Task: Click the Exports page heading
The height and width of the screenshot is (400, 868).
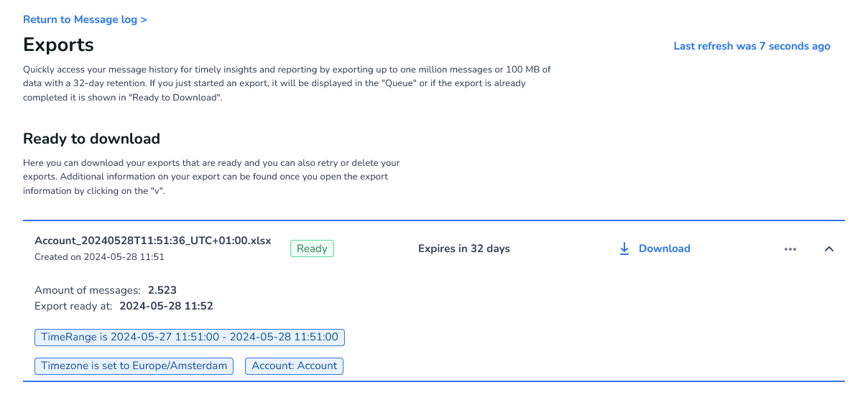Action: click(x=58, y=45)
